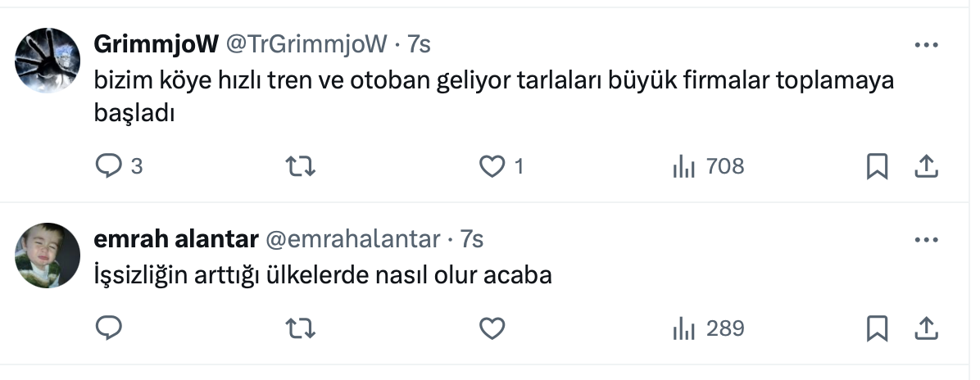Viewport: 980px width, 380px height.
Task: Bookmark GrimmjoW's tweet
Action: [877, 167]
